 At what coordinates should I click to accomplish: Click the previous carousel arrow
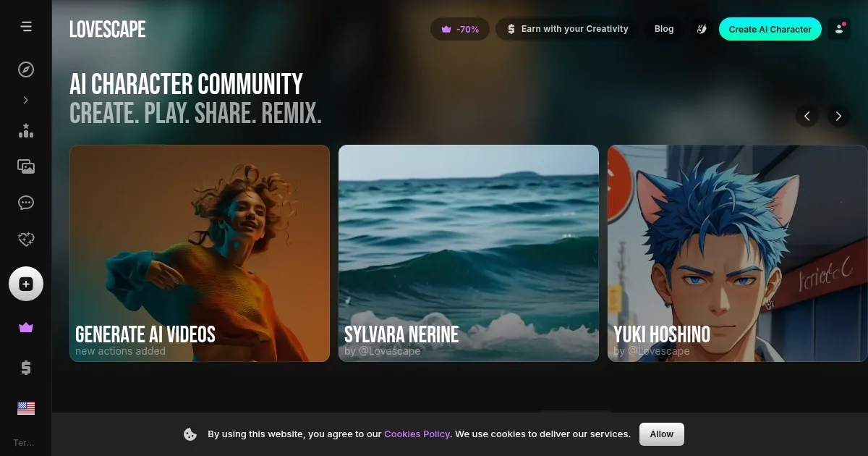pyautogui.click(x=807, y=116)
